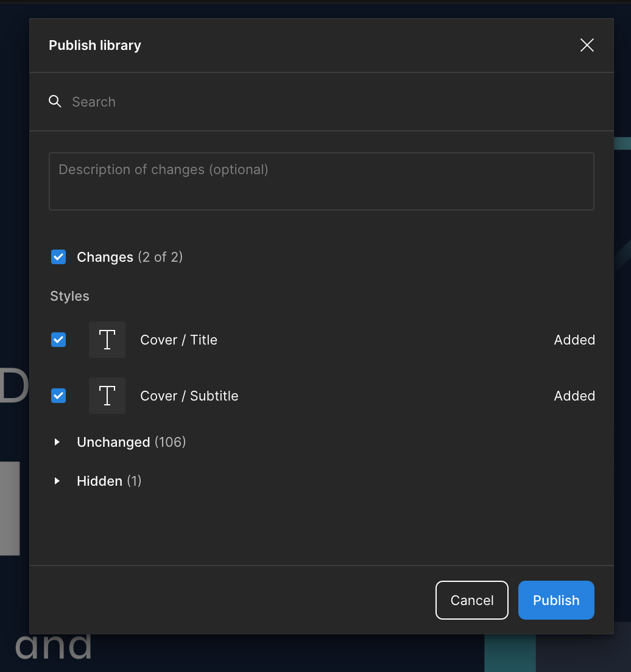Uncheck the Cover / Title style checkbox
The image size is (631, 672).
[x=58, y=340]
